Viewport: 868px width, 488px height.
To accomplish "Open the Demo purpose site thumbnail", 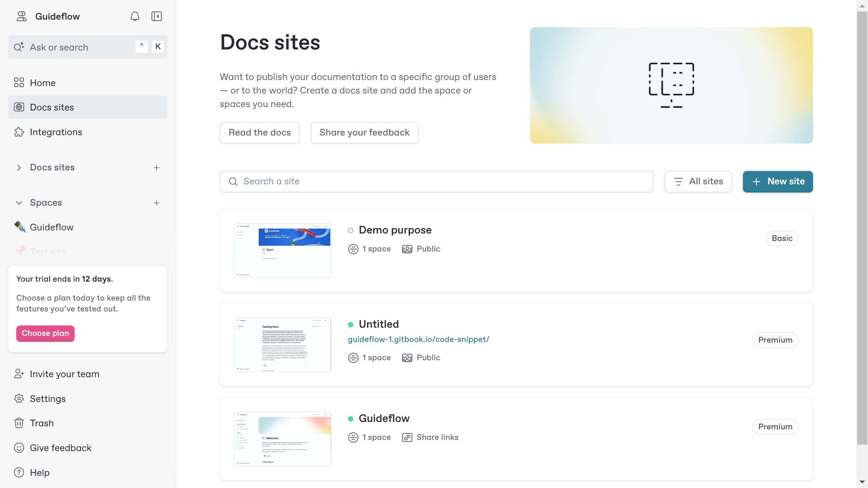I will pos(282,250).
